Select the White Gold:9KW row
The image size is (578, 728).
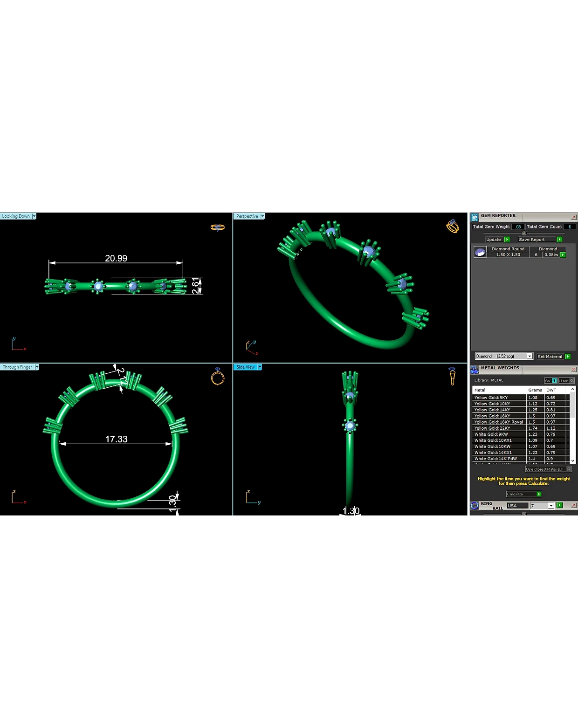click(x=521, y=434)
